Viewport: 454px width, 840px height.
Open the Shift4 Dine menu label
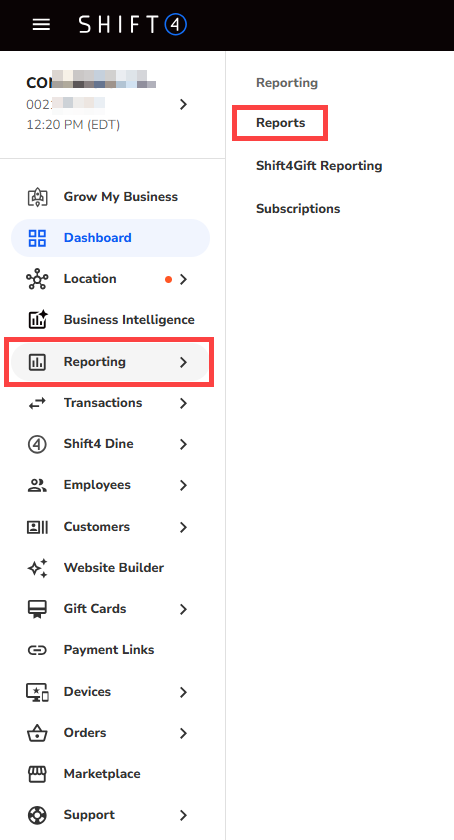99,444
